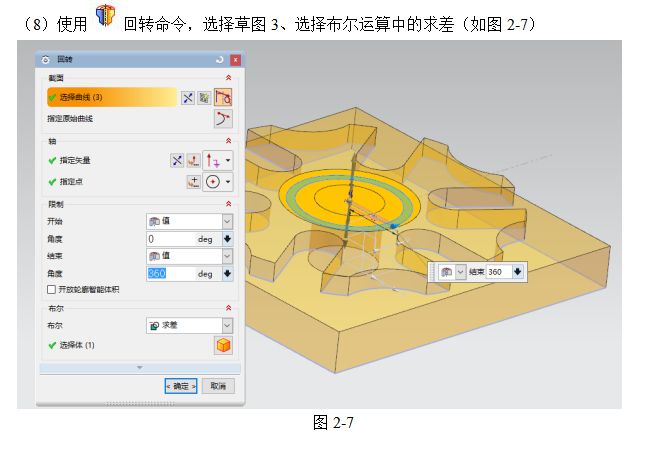Collapse the 截面 section

click(228, 78)
